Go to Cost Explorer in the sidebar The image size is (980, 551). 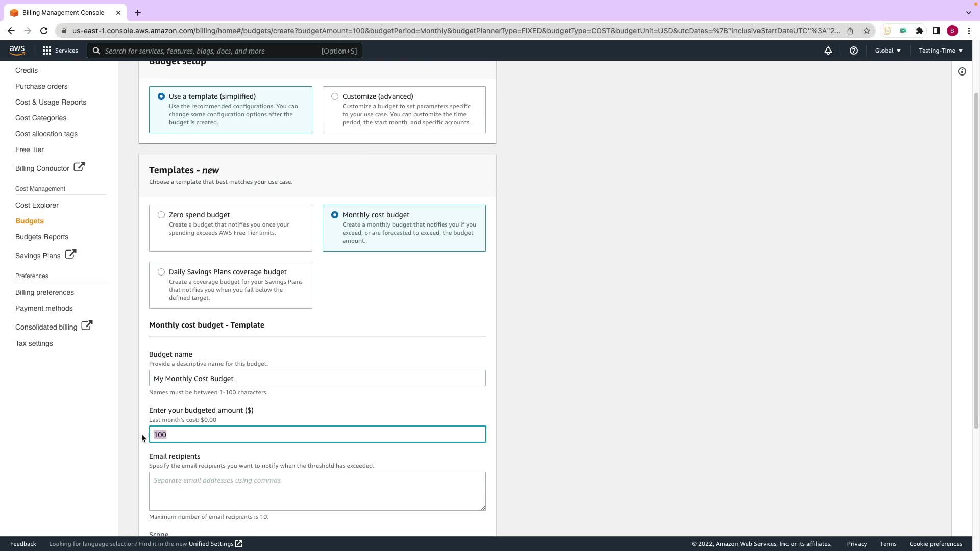[x=37, y=205]
